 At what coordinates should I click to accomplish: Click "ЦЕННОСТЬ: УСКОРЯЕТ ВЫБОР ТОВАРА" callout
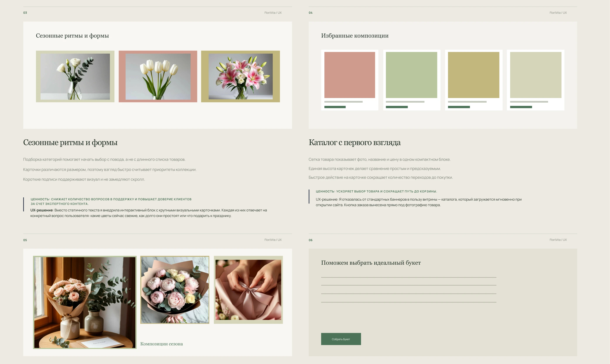376,191
